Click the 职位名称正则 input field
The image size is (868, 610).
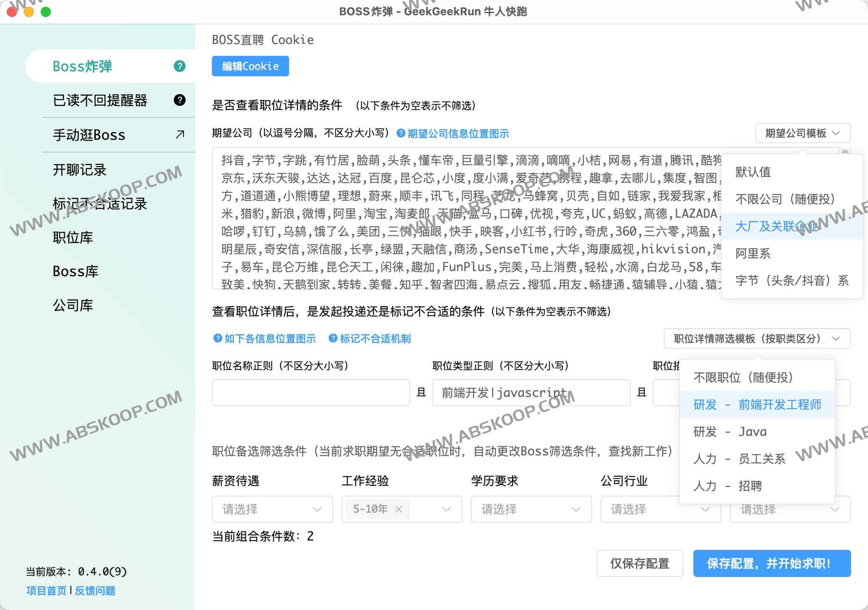tap(312, 393)
